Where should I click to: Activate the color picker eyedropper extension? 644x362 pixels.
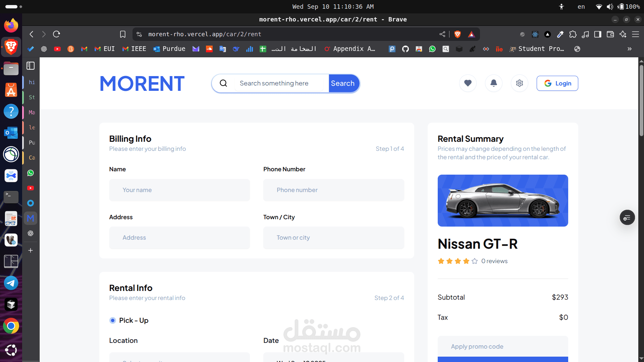(x=560, y=34)
